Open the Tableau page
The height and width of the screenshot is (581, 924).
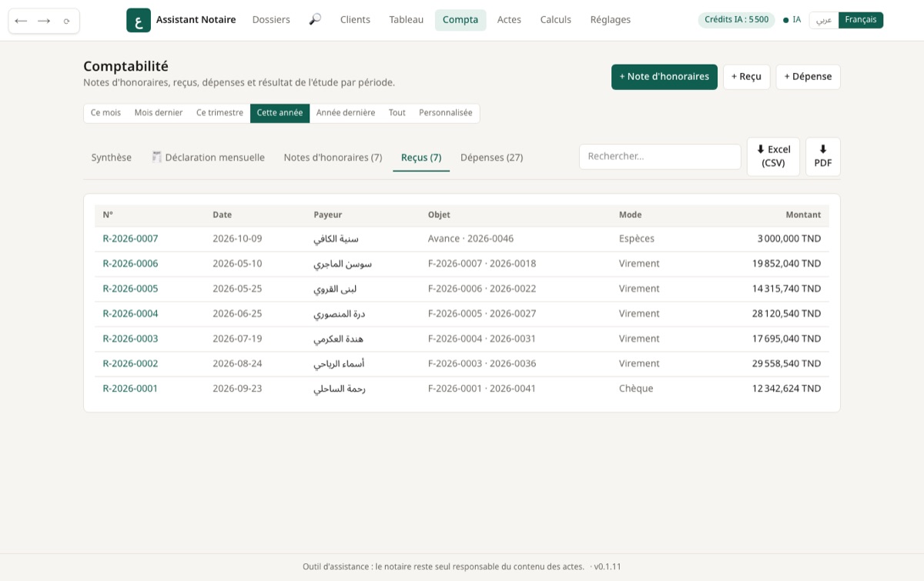pyautogui.click(x=407, y=20)
